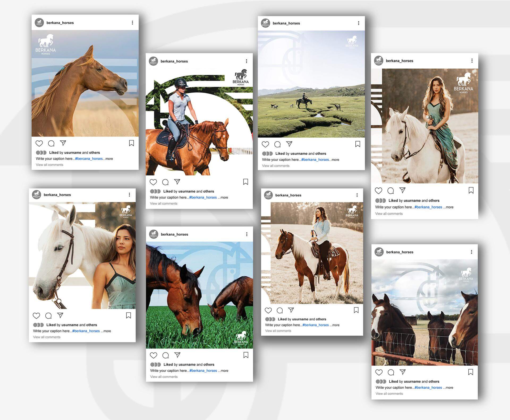Open options on green meadow landscape post
Screen dimensions: 510x420
(x=359, y=23)
